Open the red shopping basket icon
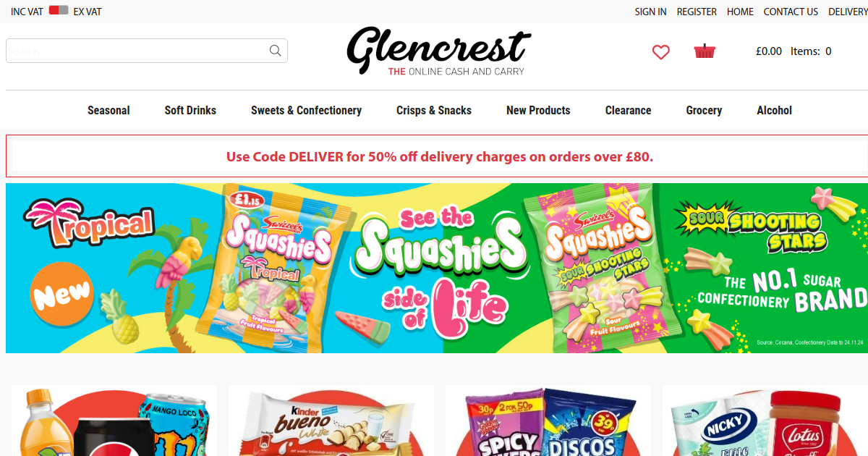This screenshot has width=868, height=456. [x=705, y=51]
